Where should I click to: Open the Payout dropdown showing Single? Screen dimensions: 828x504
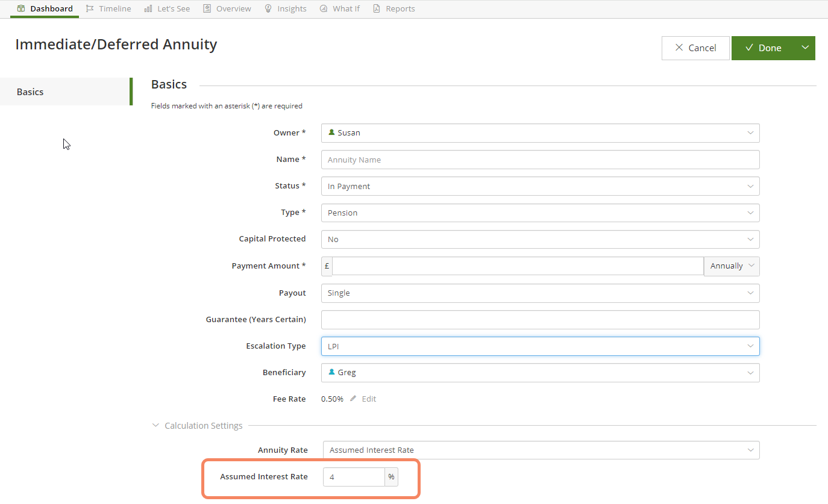pos(541,293)
